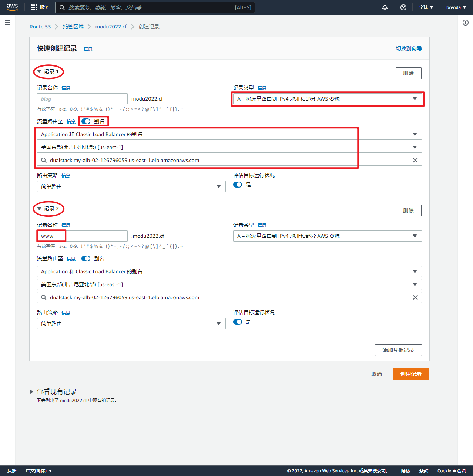
Task: Click load balancer DNS field in record 2
Action: point(229,297)
